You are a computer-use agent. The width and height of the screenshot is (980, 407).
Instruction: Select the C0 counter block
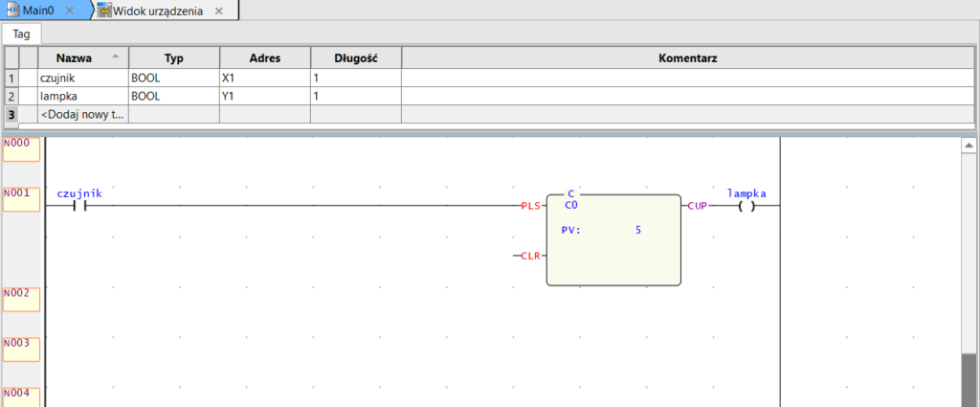(613, 240)
